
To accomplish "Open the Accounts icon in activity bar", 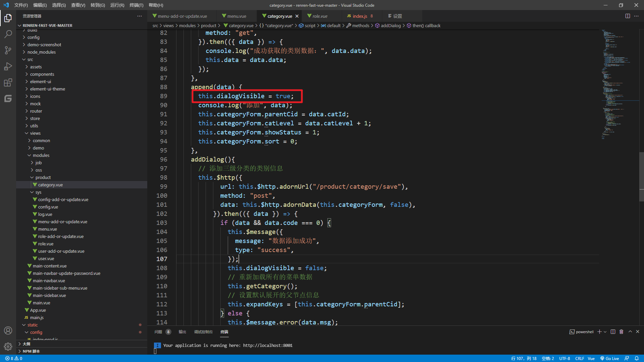I will pyautogui.click(x=8, y=330).
